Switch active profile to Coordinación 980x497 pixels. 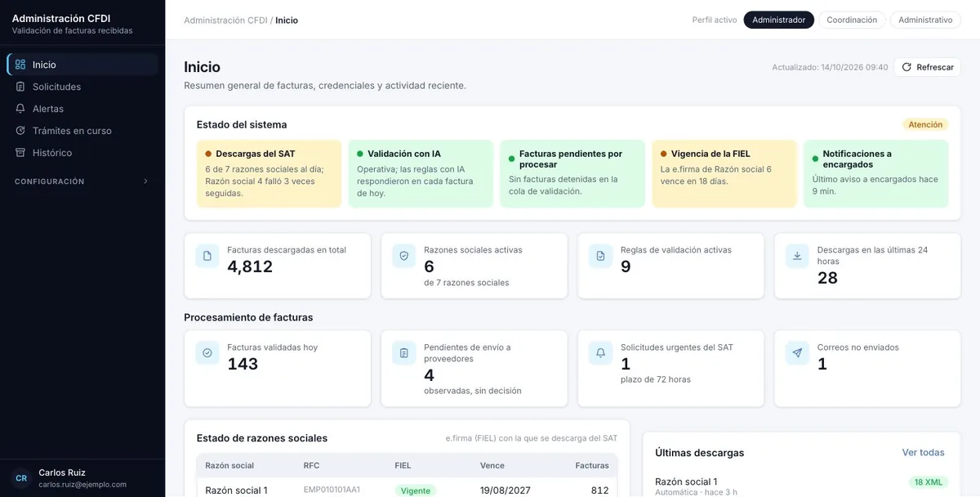click(852, 20)
